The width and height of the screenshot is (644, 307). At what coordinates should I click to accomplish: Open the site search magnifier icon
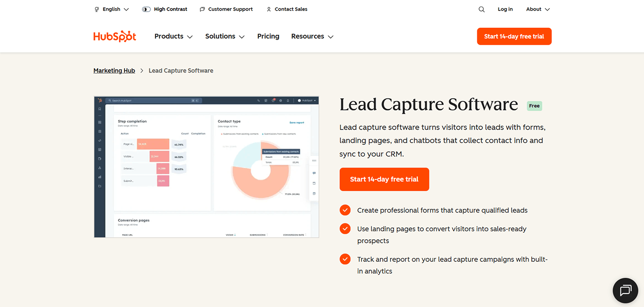pos(482,9)
